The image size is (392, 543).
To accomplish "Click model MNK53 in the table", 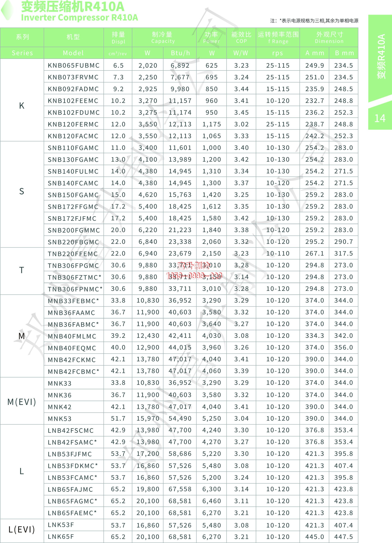I will click(60, 419).
